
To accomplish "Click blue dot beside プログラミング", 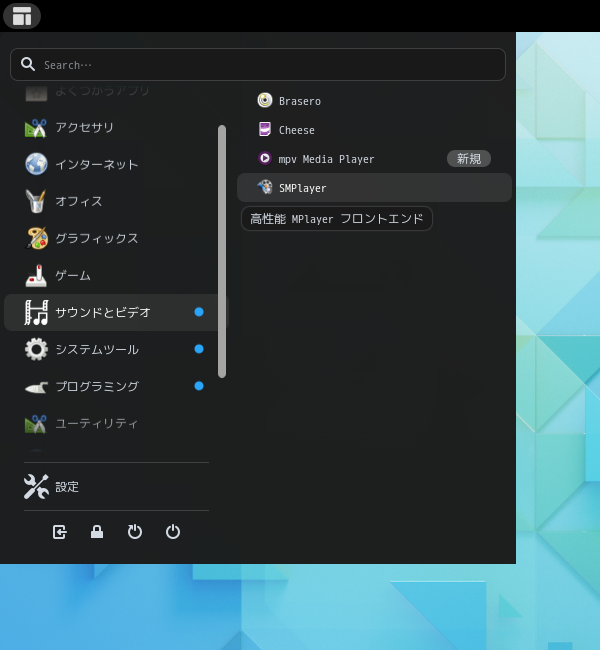I will (199, 386).
